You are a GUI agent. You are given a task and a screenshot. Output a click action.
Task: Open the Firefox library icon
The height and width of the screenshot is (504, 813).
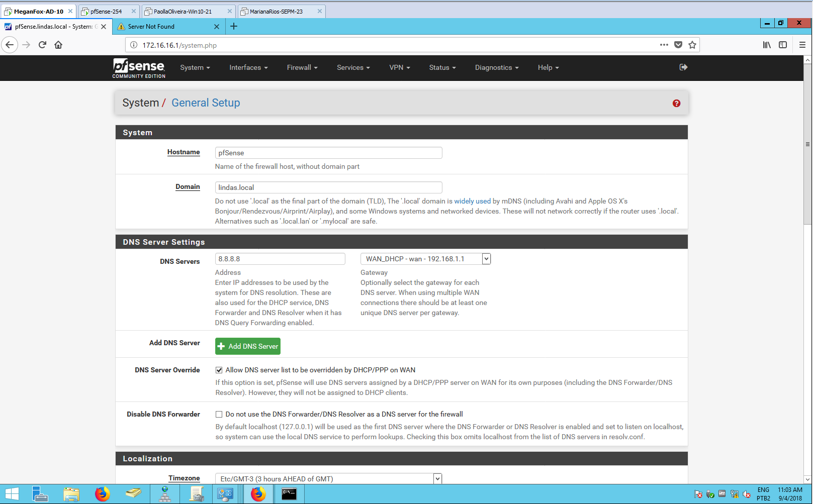(767, 45)
